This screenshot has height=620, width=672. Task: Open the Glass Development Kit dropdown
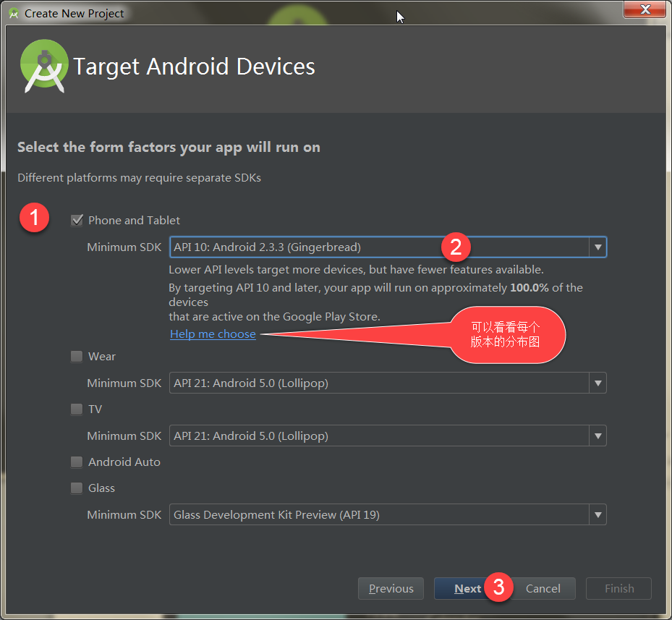tap(597, 514)
